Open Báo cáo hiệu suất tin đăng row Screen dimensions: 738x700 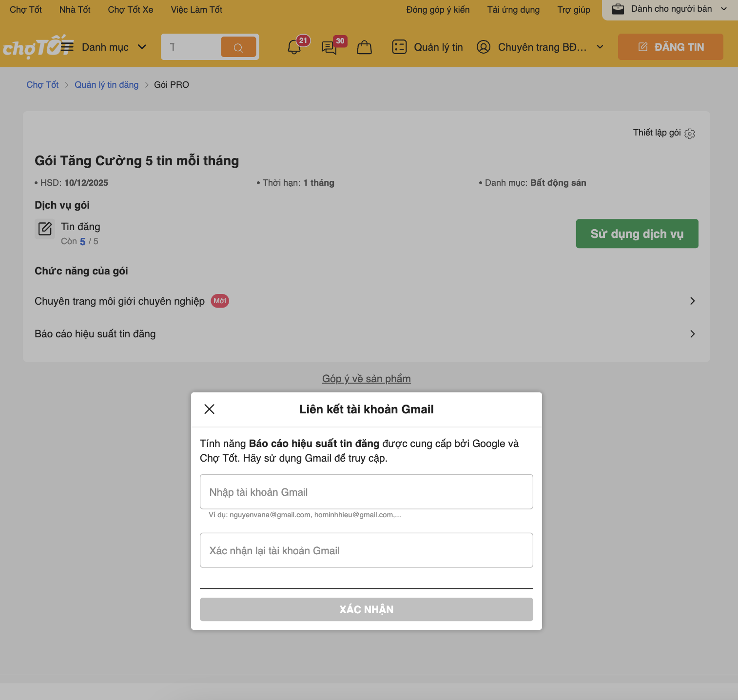[x=692, y=334]
